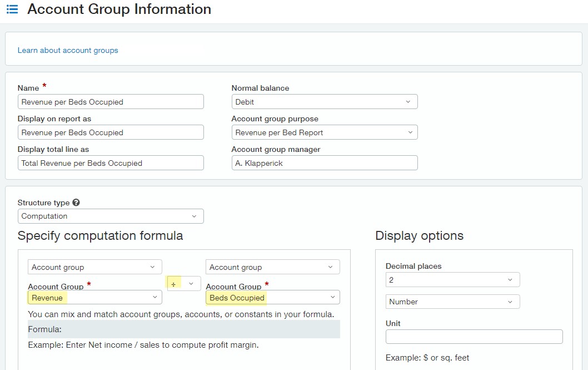Click the Name input field
This screenshot has height=370, width=588.
pyautogui.click(x=111, y=102)
